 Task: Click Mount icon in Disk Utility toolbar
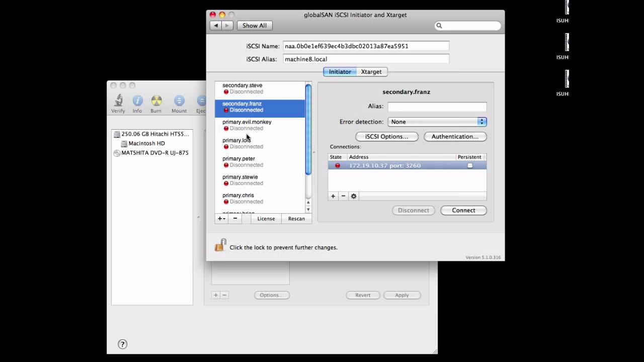click(179, 104)
